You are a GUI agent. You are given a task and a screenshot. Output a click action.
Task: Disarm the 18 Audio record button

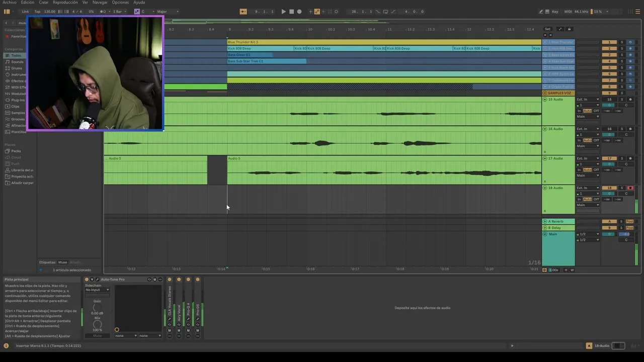[x=630, y=188]
